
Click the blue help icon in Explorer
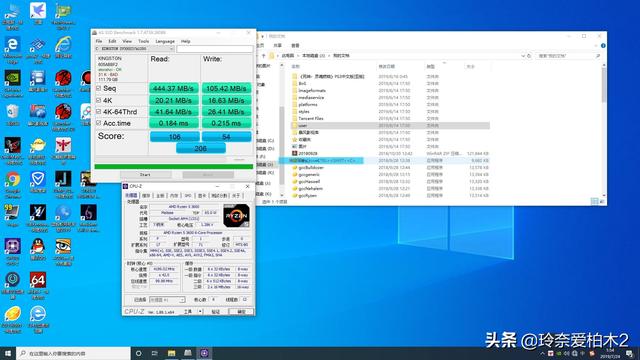tap(603, 46)
